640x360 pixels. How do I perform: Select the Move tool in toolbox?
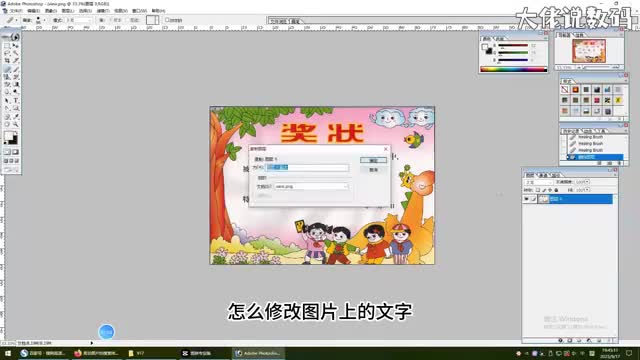coord(16,46)
